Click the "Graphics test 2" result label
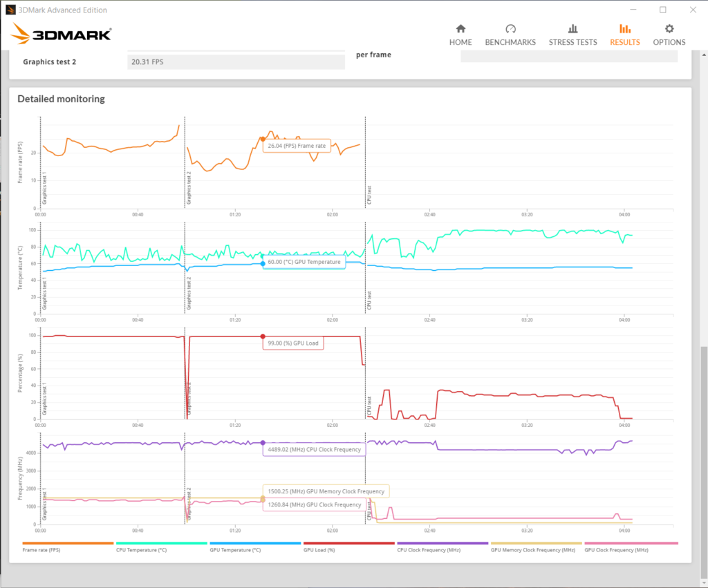Image resolution: width=708 pixels, height=588 pixels. [50, 61]
